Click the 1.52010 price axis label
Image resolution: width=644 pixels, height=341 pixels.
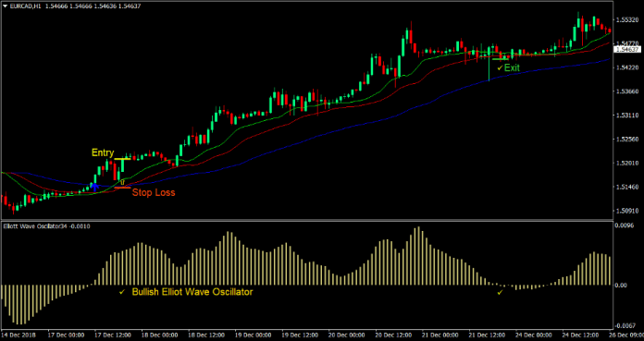pyautogui.click(x=628, y=164)
